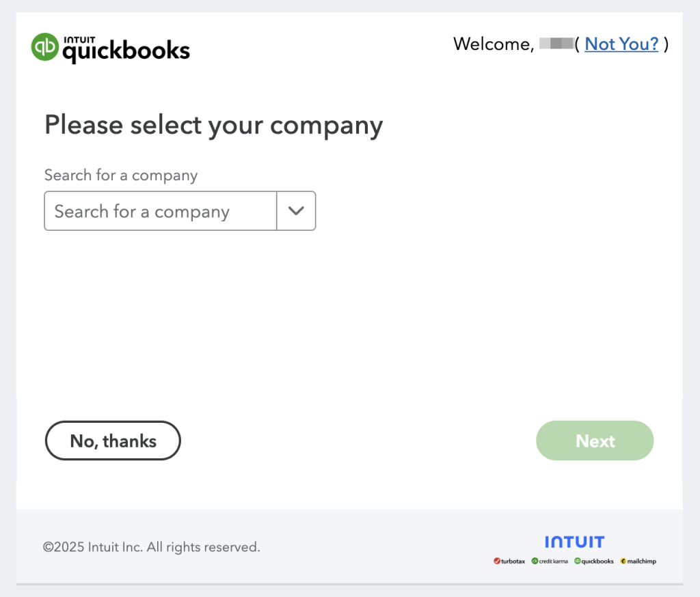Screen dimensions: 700x597
Task: Click the Credit Karma icon in the footer
Action: click(533, 560)
